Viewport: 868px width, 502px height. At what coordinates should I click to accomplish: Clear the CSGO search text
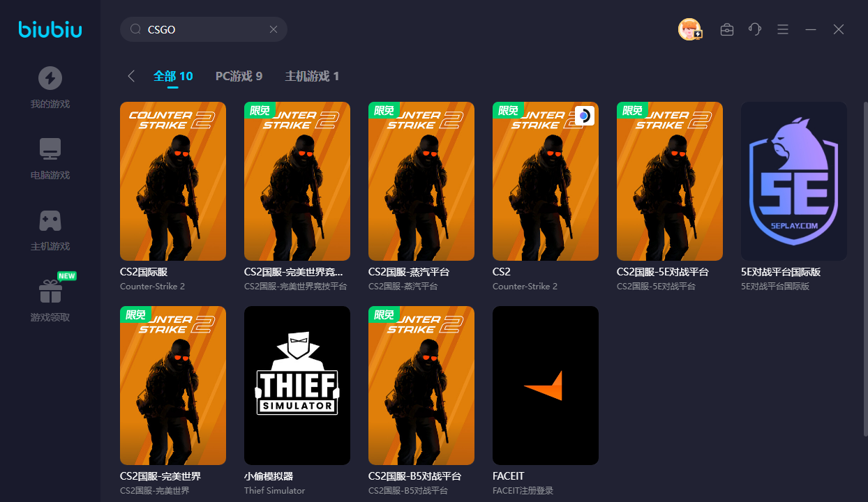click(274, 29)
